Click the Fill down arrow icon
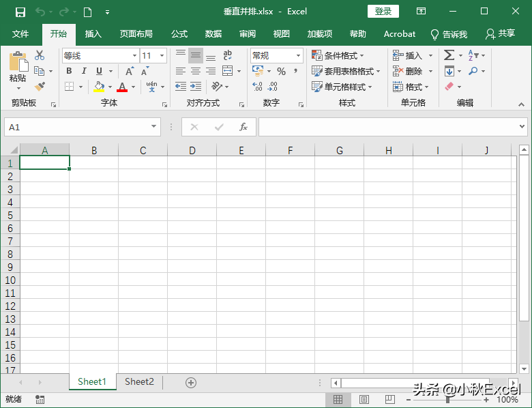The width and height of the screenshot is (532, 408). (449, 71)
